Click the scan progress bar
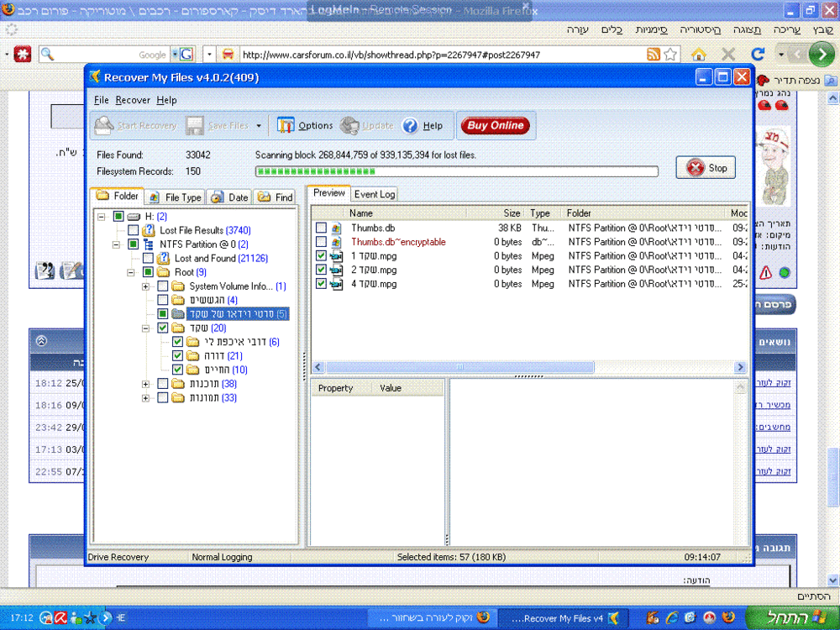Screen dimensions: 840x630 (x=456, y=171)
